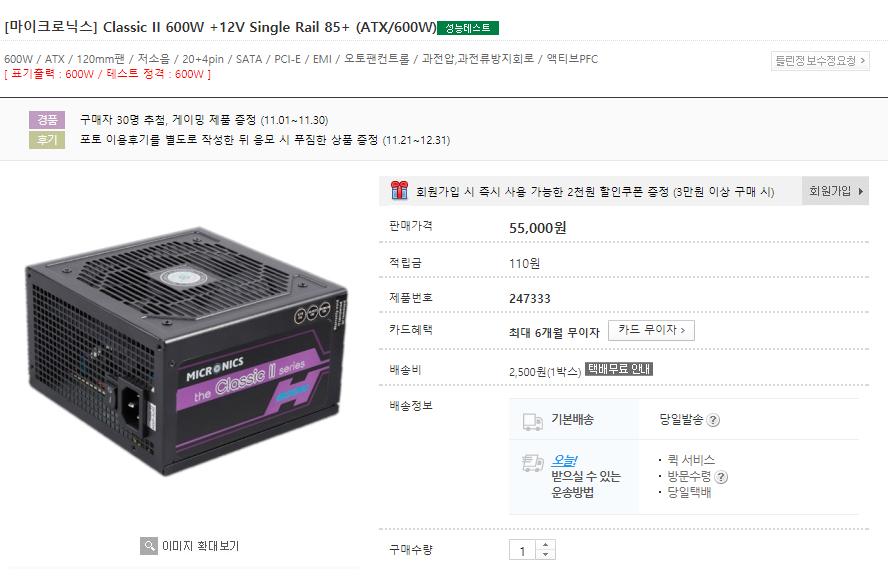Click the green 성능테스트 badge

468,28
